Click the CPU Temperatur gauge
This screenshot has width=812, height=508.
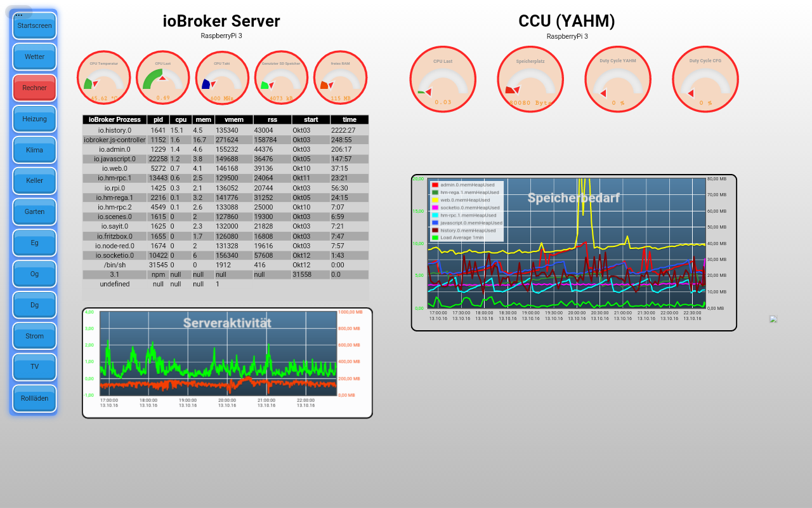tap(104, 77)
